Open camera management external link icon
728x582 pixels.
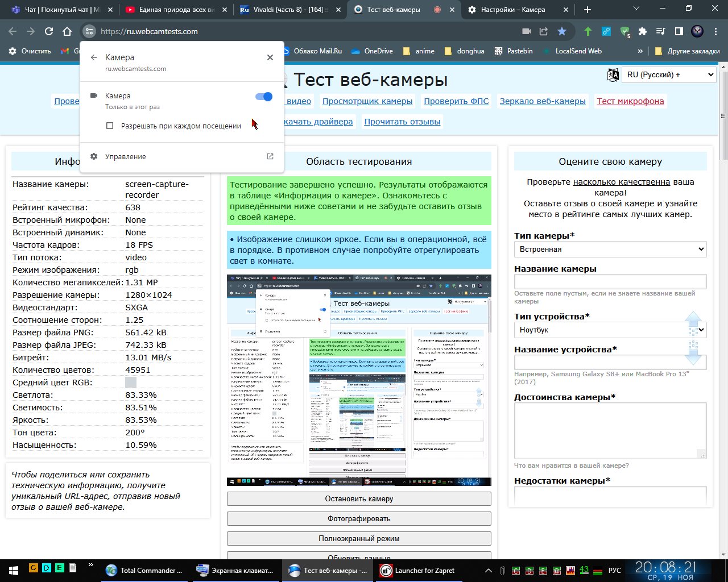click(x=270, y=156)
